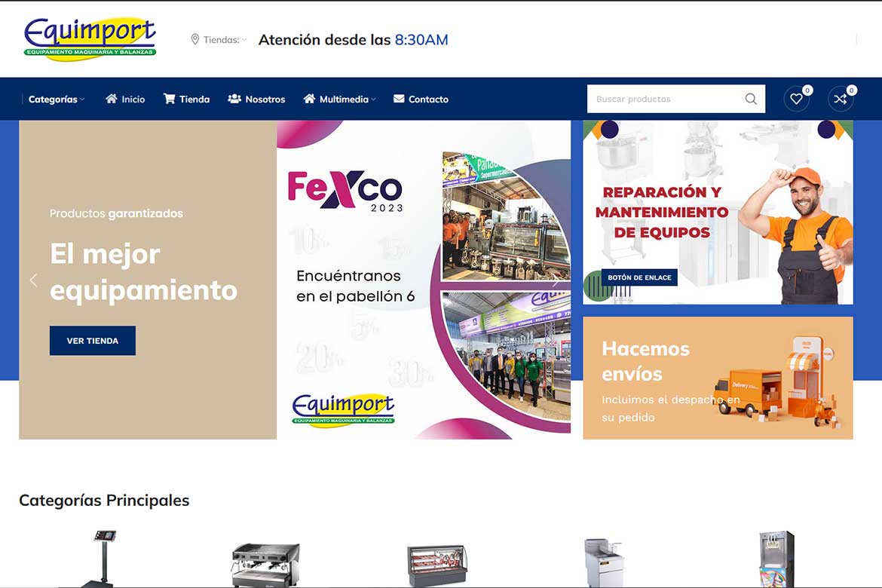Viewport: 882px width, 588px height.
Task: Select the display case category image
Action: click(x=437, y=565)
